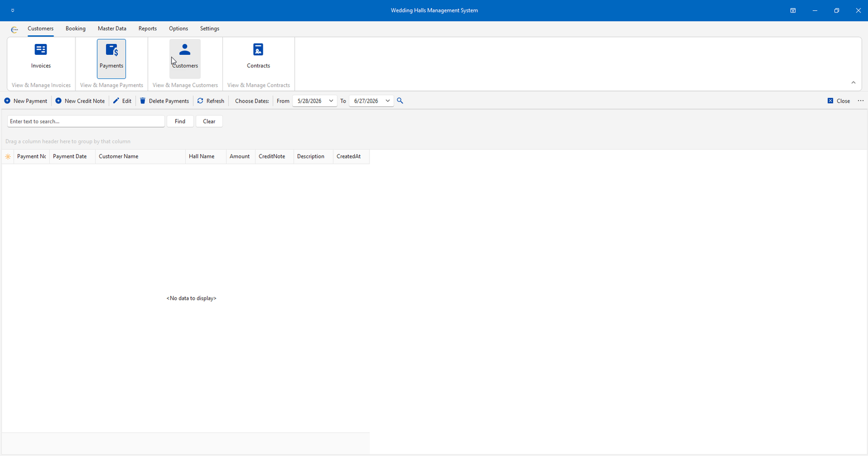Close the payments view via Close button
This screenshot has height=456, width=868.
pos(839,101)
